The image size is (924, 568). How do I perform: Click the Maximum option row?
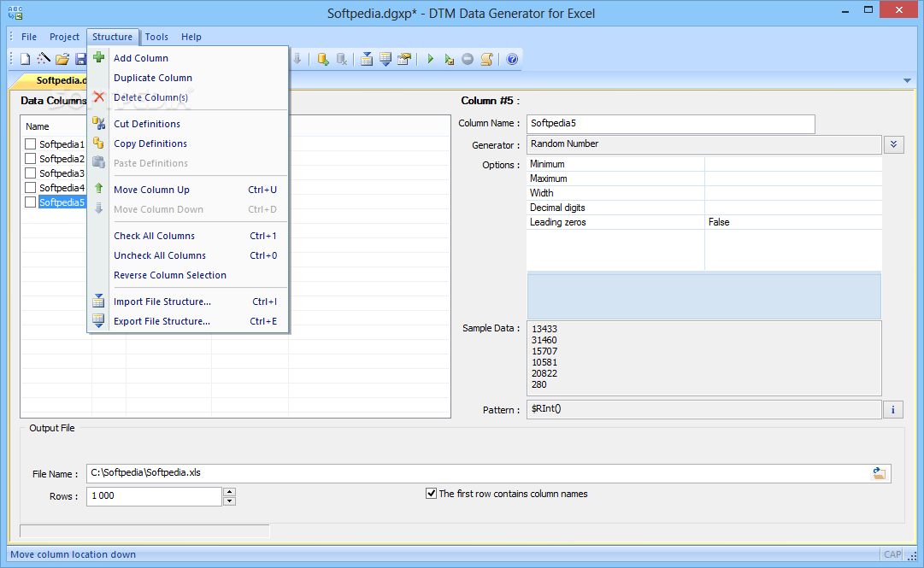point(704,179)
